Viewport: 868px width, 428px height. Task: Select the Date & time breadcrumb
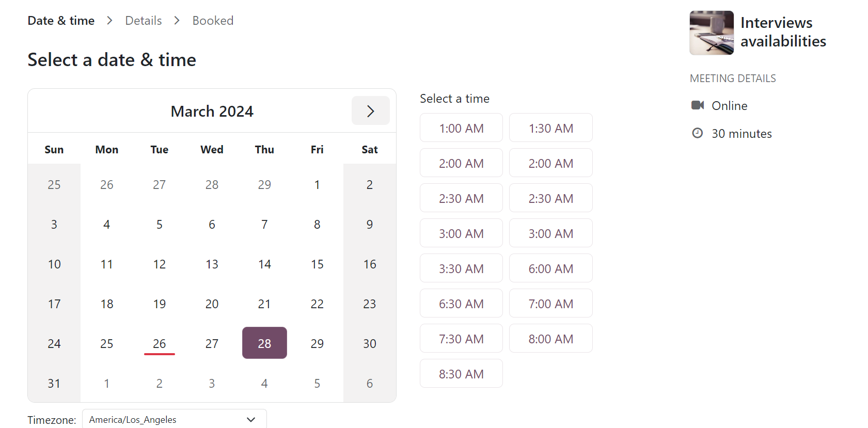61,21
